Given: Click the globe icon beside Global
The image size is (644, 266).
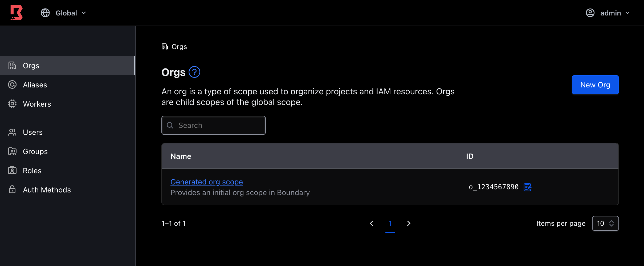Looking at the screenshot, I should (45, 13).
